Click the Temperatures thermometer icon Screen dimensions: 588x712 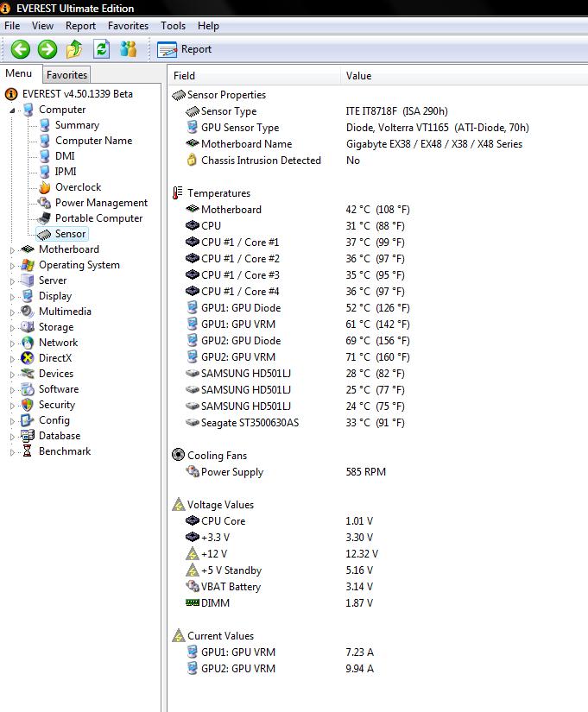(x=178, y=193)
